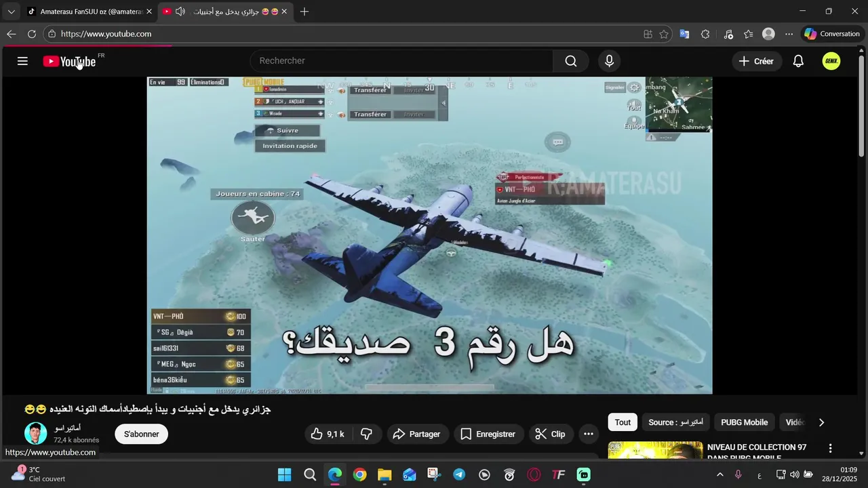Show hidden system tray icons chevron
868x488 pixels.
[719, 474]
